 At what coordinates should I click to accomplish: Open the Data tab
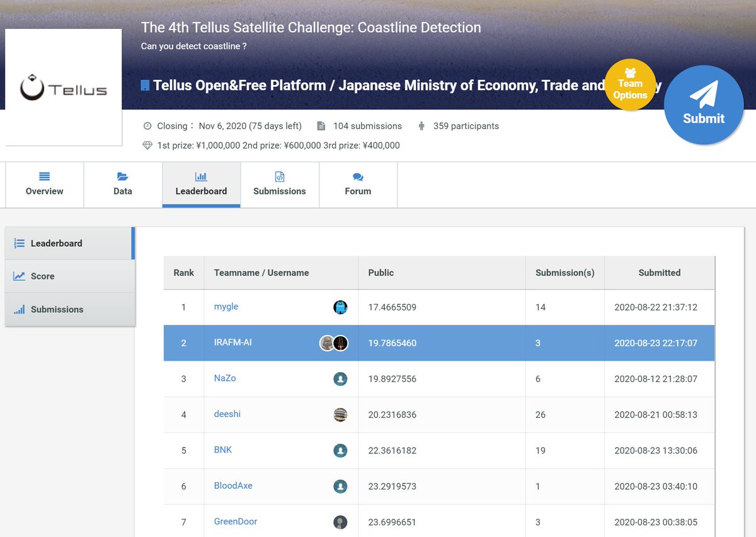[x=123, y=184]
